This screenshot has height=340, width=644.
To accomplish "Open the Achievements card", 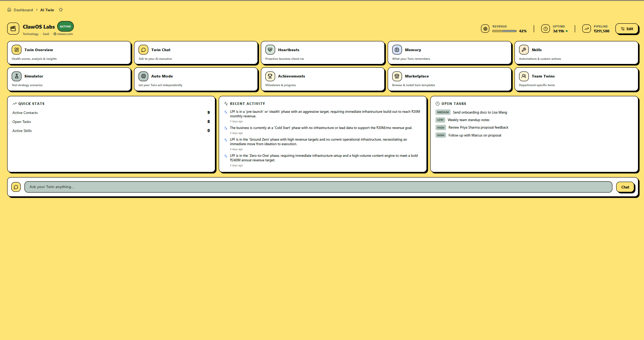I will [323, 79].
